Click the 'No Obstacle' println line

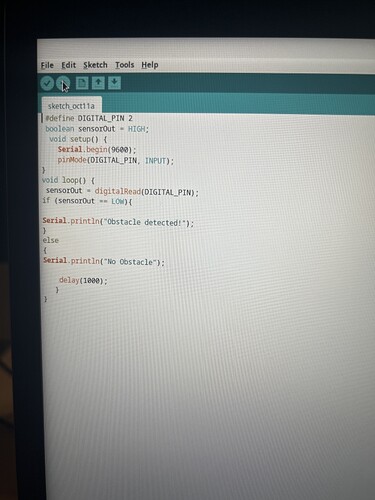[104, 261]
